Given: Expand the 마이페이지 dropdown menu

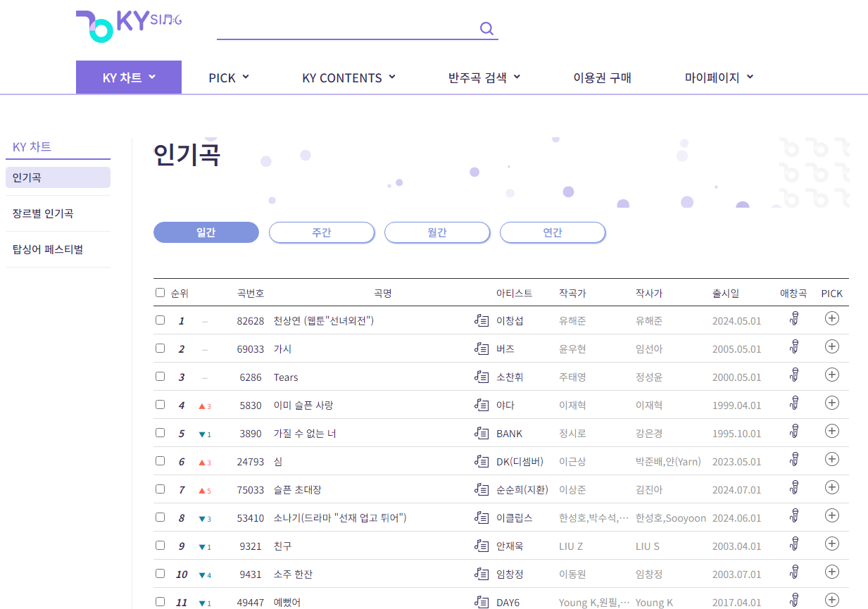Looking at the screenshot, I should coord(719,77).
